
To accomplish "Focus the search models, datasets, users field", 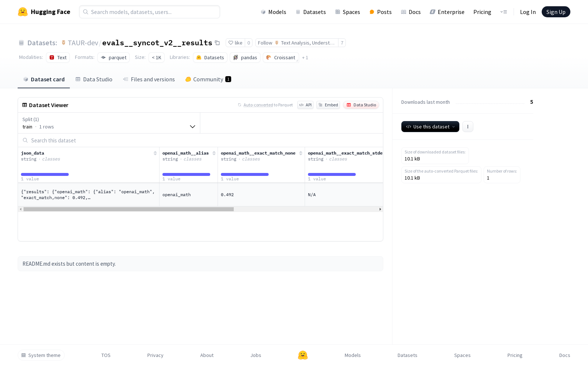I will click(x=150, y=12).
